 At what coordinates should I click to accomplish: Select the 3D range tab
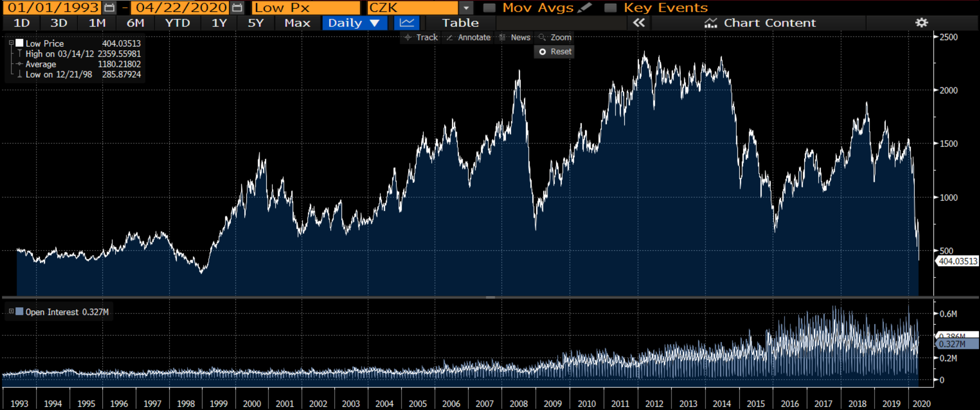point(59,23)
